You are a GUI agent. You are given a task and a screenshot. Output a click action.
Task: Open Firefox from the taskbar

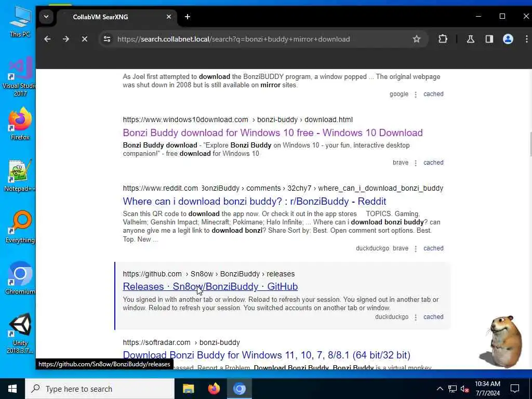214,389
